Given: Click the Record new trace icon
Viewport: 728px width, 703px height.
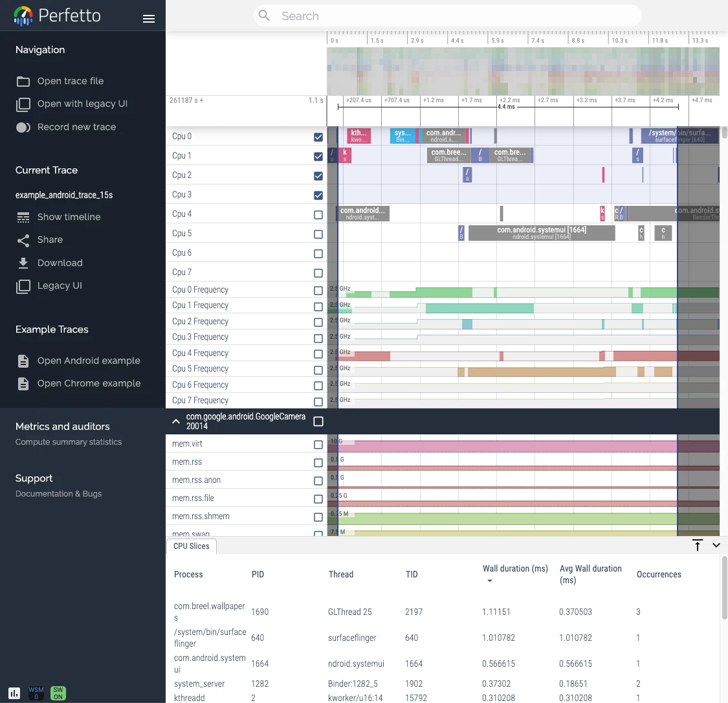Looking at the screenshot, I should (x=23, y=128).
